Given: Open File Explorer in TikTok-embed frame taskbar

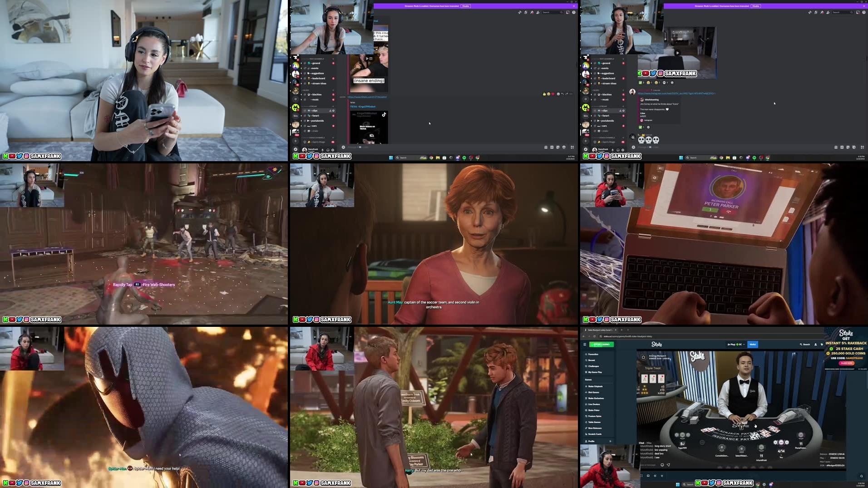Looking at the screenshot, I should 438,158.
